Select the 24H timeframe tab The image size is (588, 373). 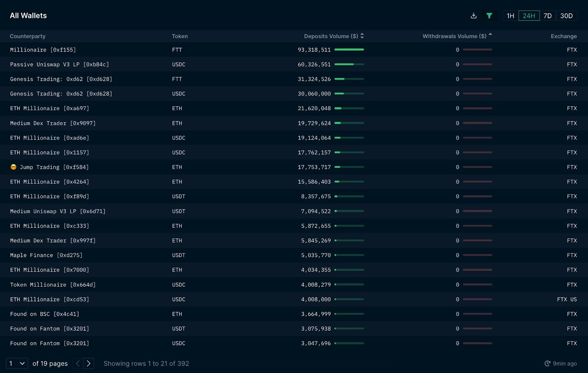click(x=529, y=16)
